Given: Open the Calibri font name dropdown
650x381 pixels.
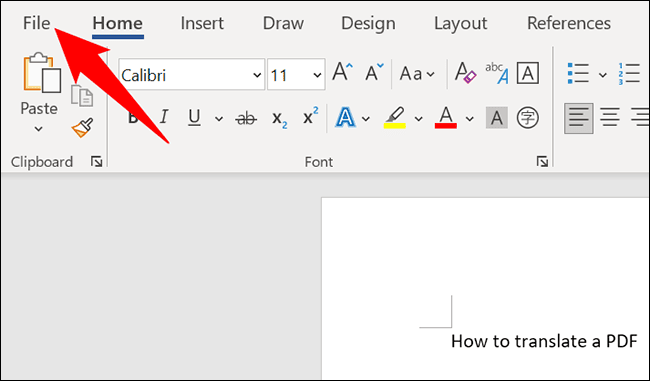Looking at the screenshot, I should pos(192,75).
